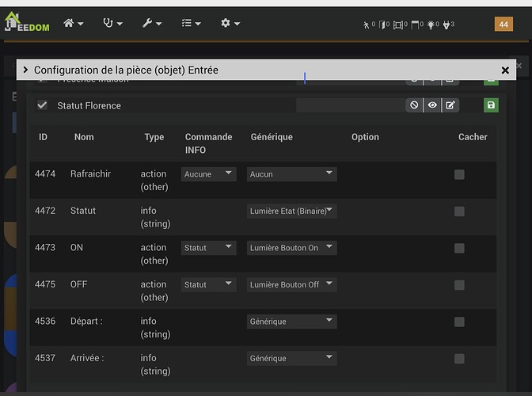Click the ID 4472 cell
This screenshot has height=396, width=532.
pos(45,211)
